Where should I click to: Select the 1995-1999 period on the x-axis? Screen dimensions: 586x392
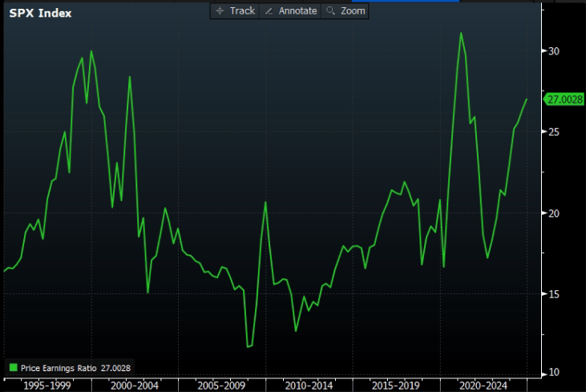pos(47,386)
